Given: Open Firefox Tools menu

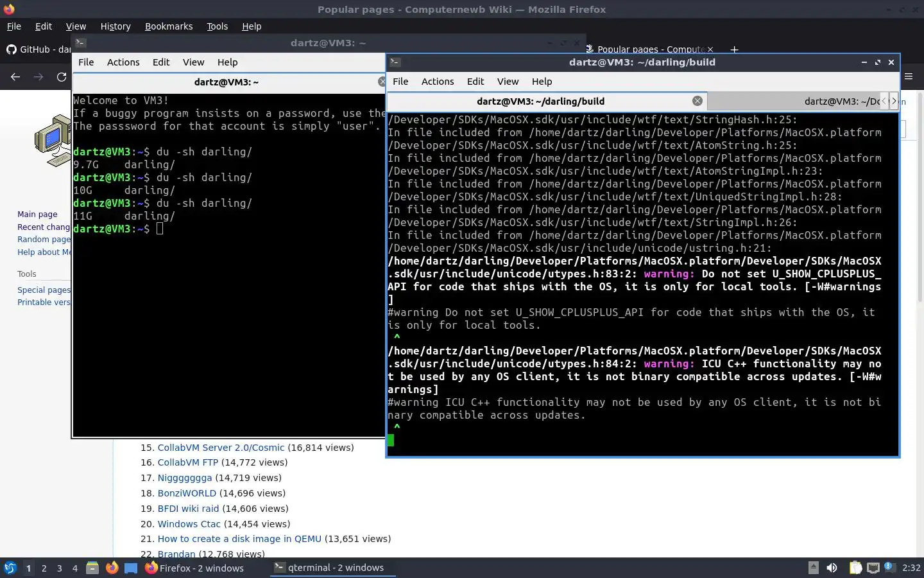Looking at the screenshot, I should pyautogui.click(x=217, y=26).
